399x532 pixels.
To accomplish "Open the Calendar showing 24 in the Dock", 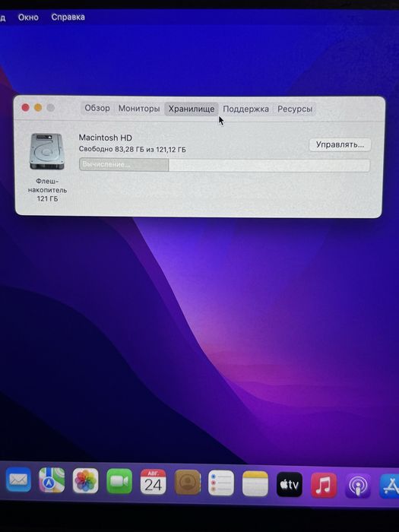I will [x=154, y=482].
